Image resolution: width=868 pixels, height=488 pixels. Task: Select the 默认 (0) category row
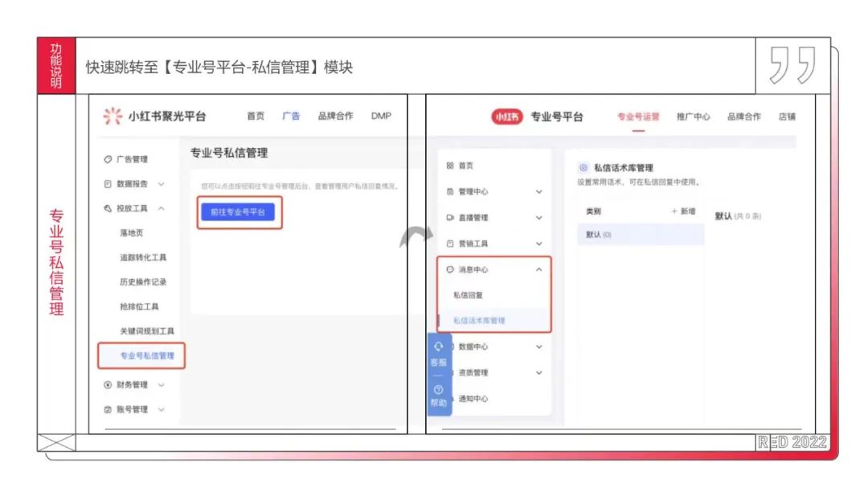coord(641,234)
